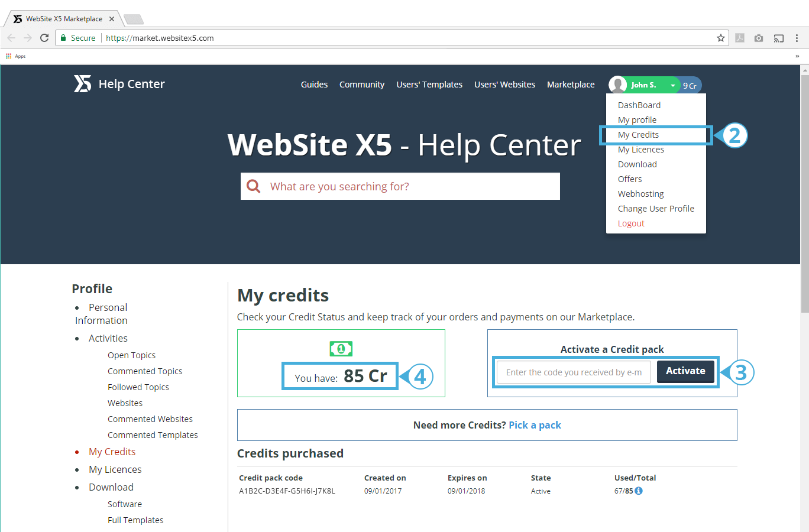Image resolution: width=809 pixels, height=532 pixels.
Task: Click the Active state cell
Action: (541, 491)
